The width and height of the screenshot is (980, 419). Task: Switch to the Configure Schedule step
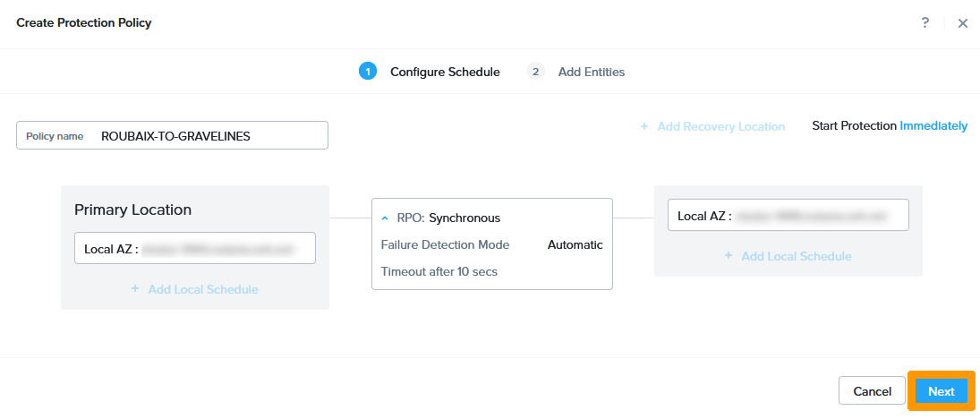(x=445, y=72)
